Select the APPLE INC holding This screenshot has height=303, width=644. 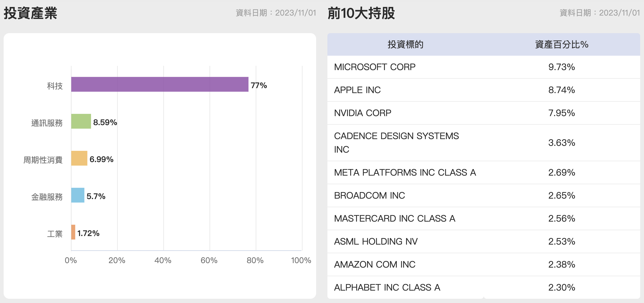(357, 90)
